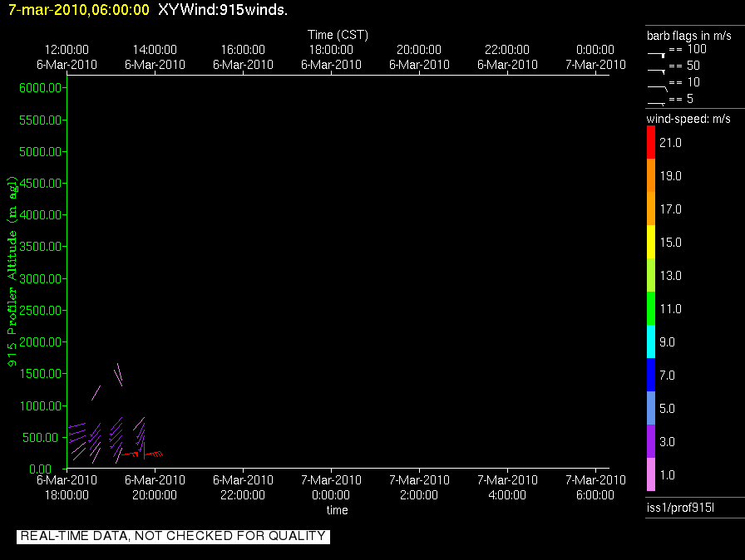Click the top axis '22:00:00 6-Mar-2010' tick
Screen dimensions: 745x560
coord(507,57)
